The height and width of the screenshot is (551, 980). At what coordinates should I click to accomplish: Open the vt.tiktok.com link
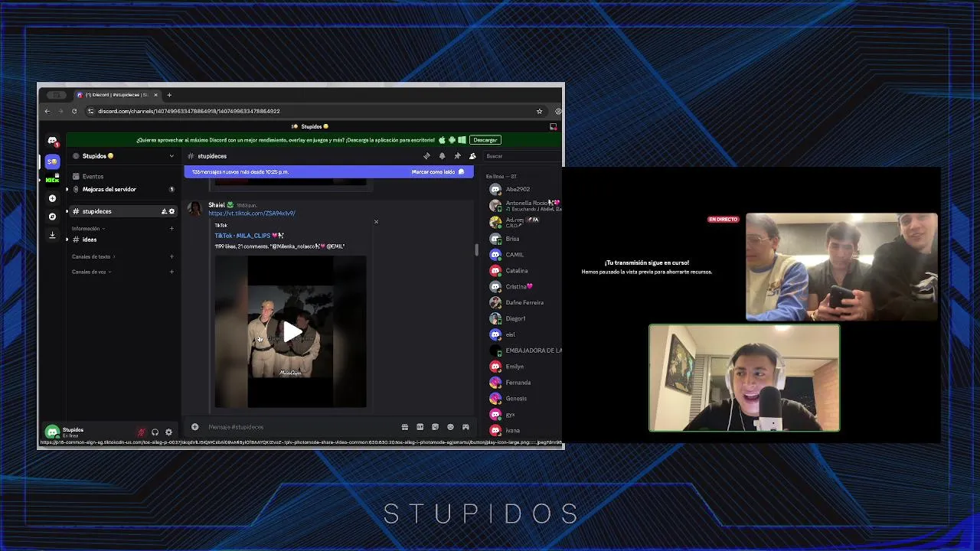(252, 214)
